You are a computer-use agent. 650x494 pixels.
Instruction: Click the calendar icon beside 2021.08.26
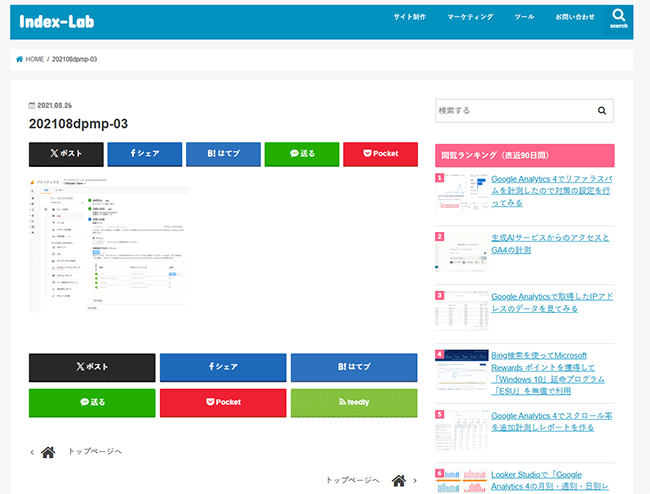tap(32, 106)
